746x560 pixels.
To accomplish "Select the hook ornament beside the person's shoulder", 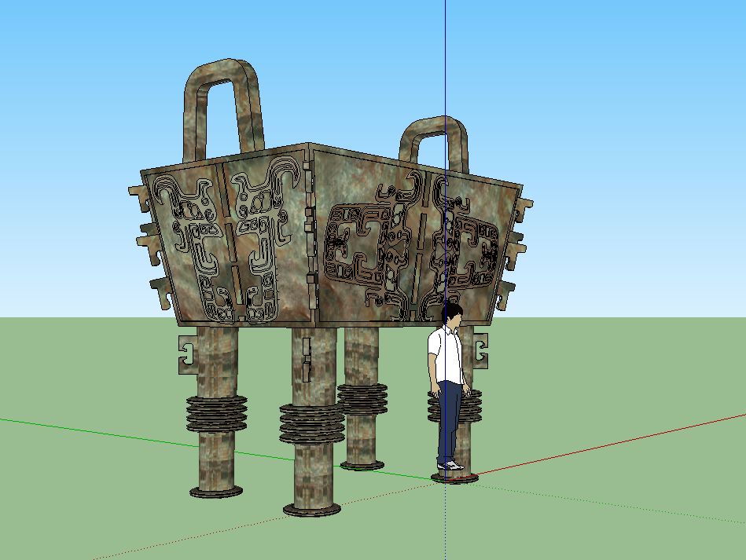I will (480, 351).
